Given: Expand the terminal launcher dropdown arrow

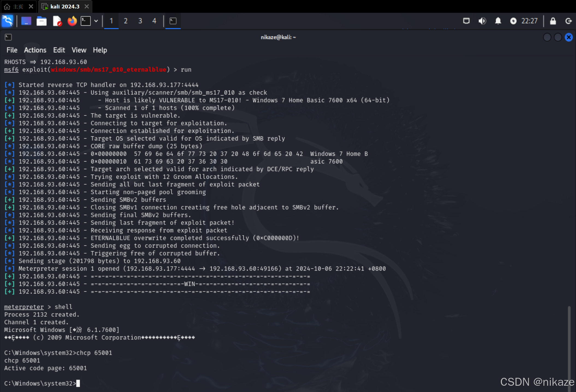Looking at the screenshot, I should (96, 21).
